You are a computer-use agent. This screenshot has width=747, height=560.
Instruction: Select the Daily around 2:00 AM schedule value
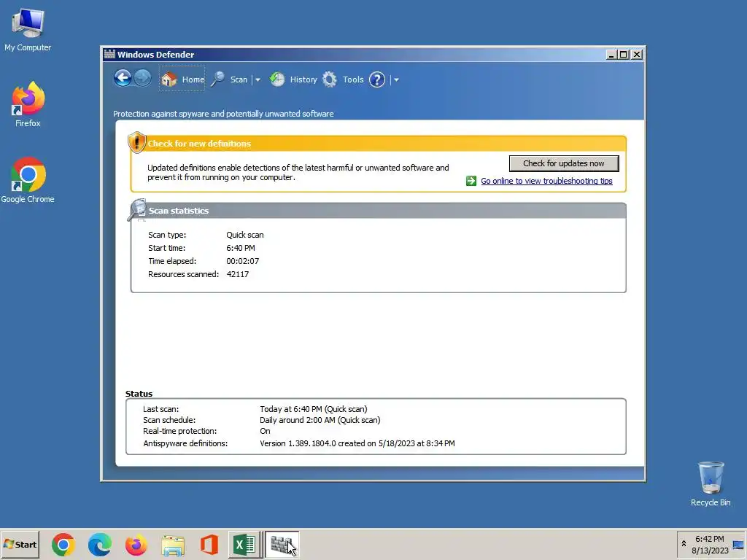pyautogui.click(x=320, y=420)
